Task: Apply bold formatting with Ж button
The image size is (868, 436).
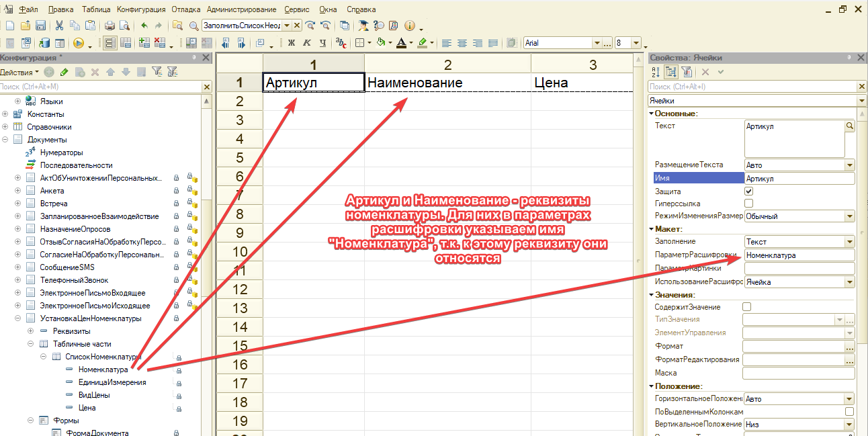Action: pos(292,43)
